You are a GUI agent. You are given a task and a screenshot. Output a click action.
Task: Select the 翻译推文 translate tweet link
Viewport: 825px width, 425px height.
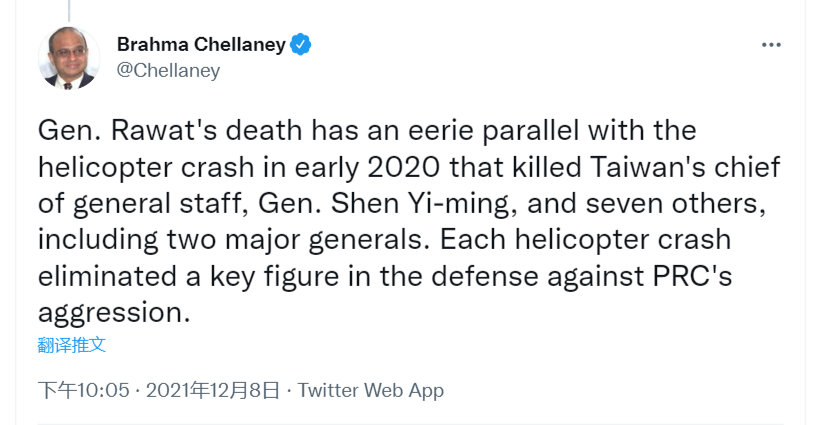(72, 345)
